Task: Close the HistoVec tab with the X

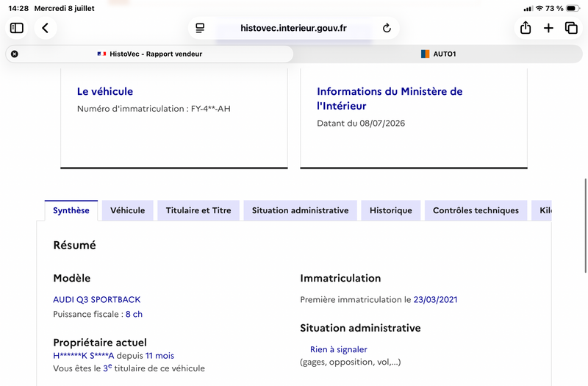Action: click(x=14, y=54)
